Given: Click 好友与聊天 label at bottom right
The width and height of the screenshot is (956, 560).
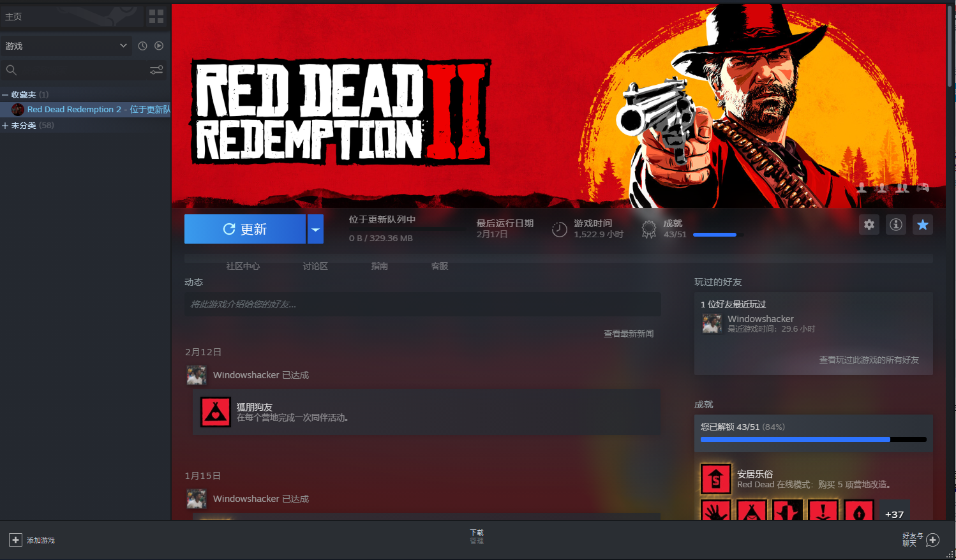Looking at the screenshot, I should tap(913, 540).
